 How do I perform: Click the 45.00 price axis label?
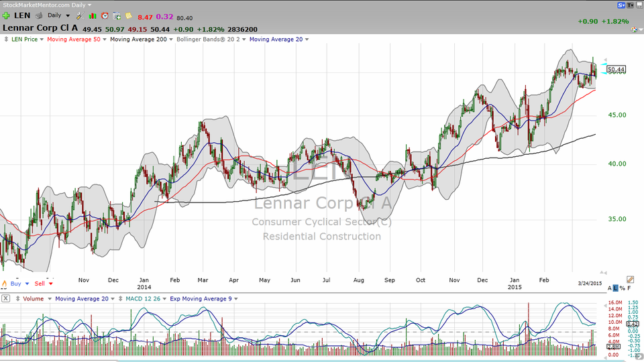tap(617, 115)
